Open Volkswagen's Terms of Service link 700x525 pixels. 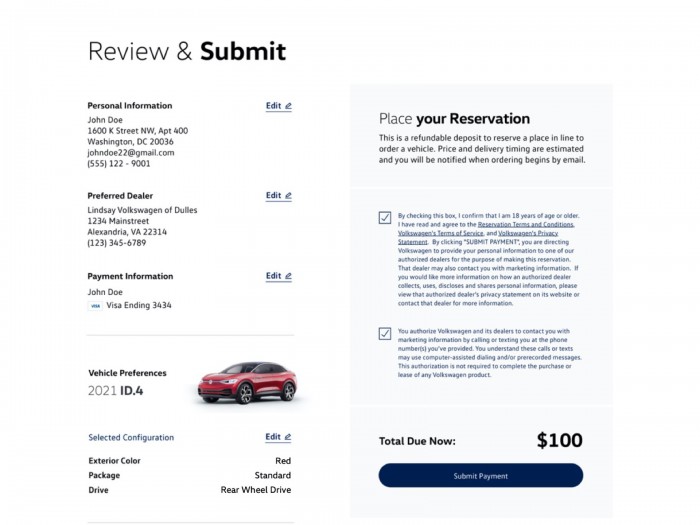pyautogui.click(x=441, y=233)
